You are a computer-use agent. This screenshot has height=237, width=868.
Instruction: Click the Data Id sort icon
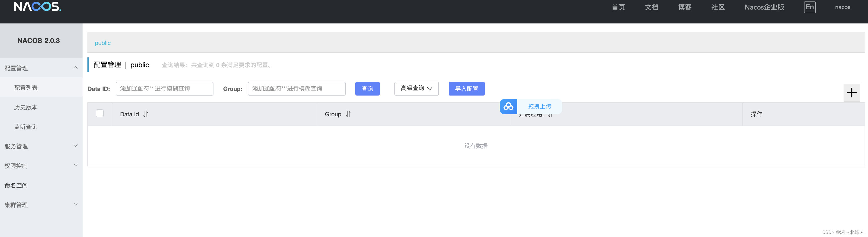click(x=146, y=114)
